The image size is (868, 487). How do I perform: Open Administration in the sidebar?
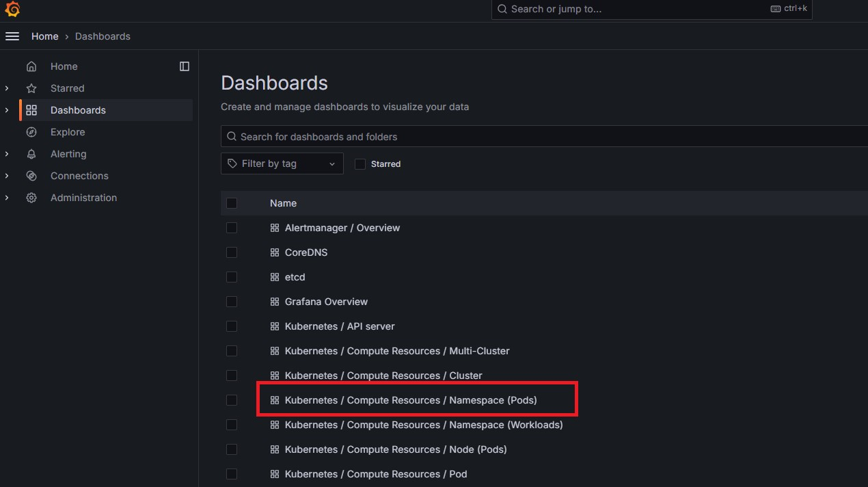[83, 198]
